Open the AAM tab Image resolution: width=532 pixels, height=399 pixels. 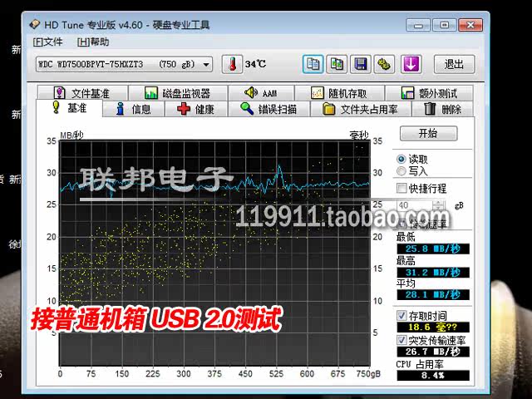(x=261, y=93)
